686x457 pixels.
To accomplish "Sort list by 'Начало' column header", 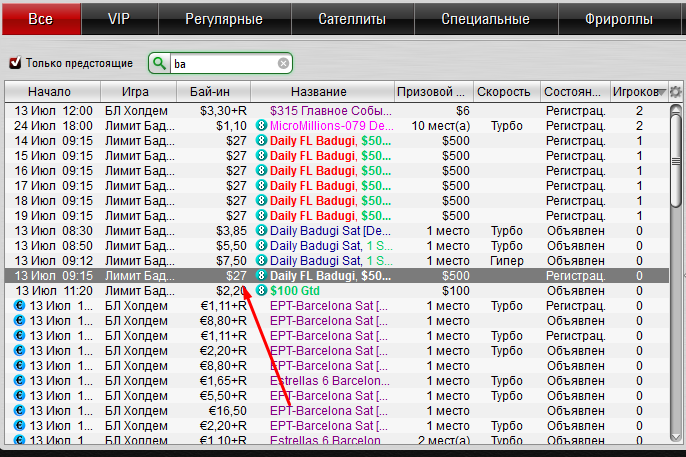I will [x=49, y=92].
